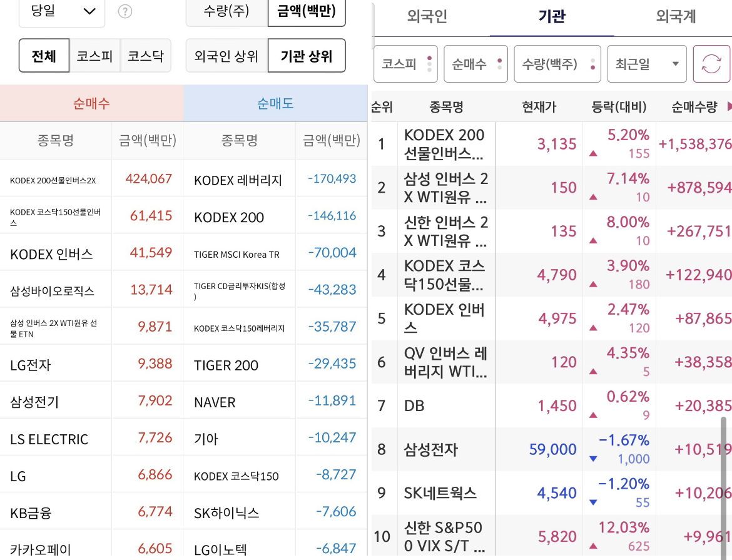Select KODEX 레버리지 in net-sell list
732x560 pixels.
click(x=238, y=180)
